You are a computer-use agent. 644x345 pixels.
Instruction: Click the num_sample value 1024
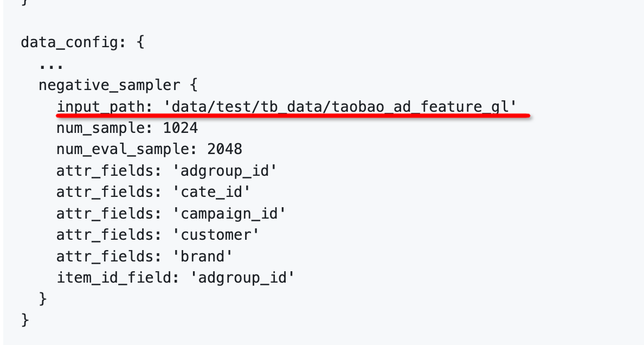tap(181, 128)
